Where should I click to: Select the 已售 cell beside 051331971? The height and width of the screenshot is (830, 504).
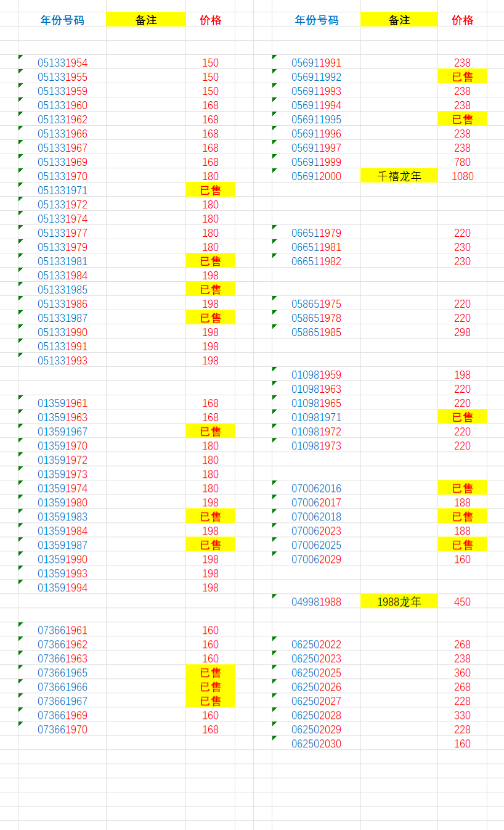point(210,191)
